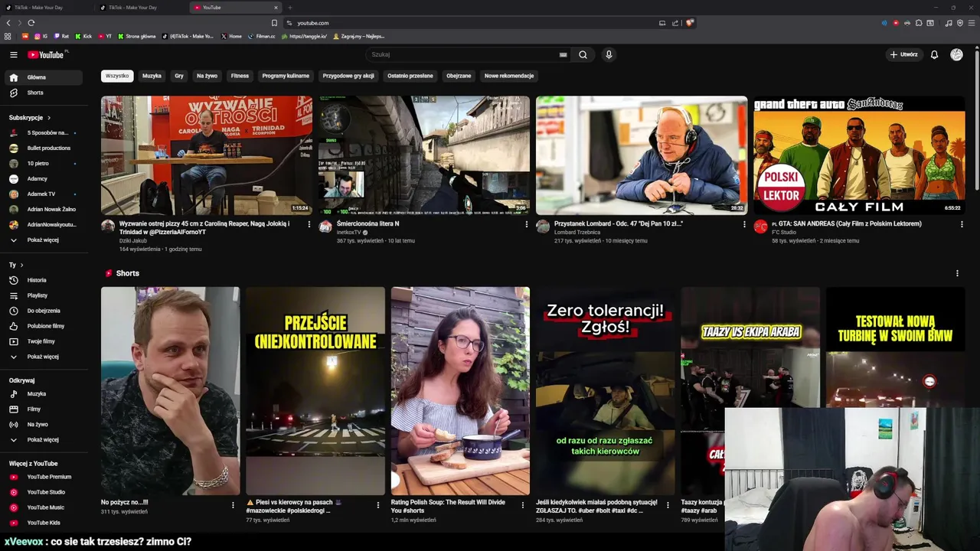Select the Ostatnio przesłane chip
This screenshot has height=551, width=980.
[410, 76]
